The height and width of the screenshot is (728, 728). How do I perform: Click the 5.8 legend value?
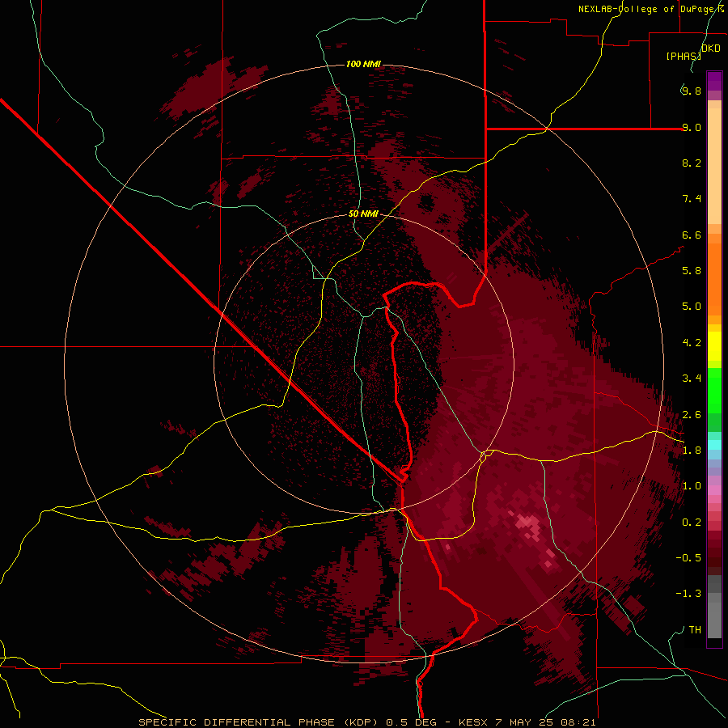coord(692,271)
